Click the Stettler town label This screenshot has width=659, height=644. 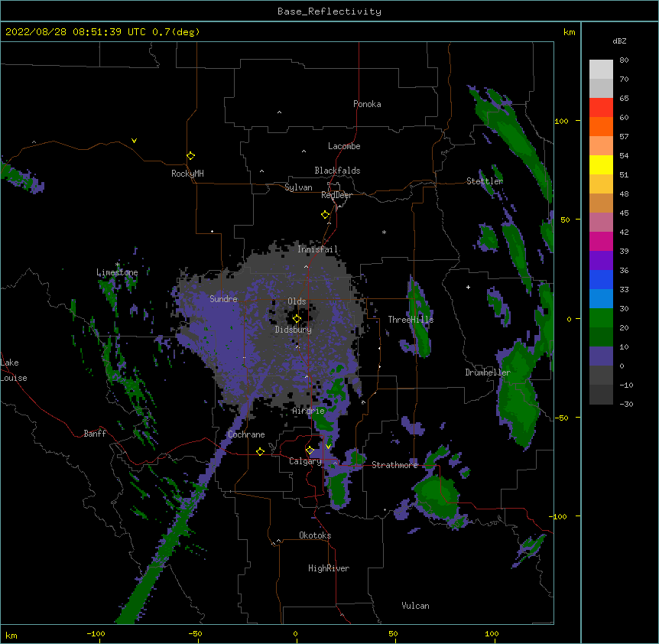tap(485, 181)
